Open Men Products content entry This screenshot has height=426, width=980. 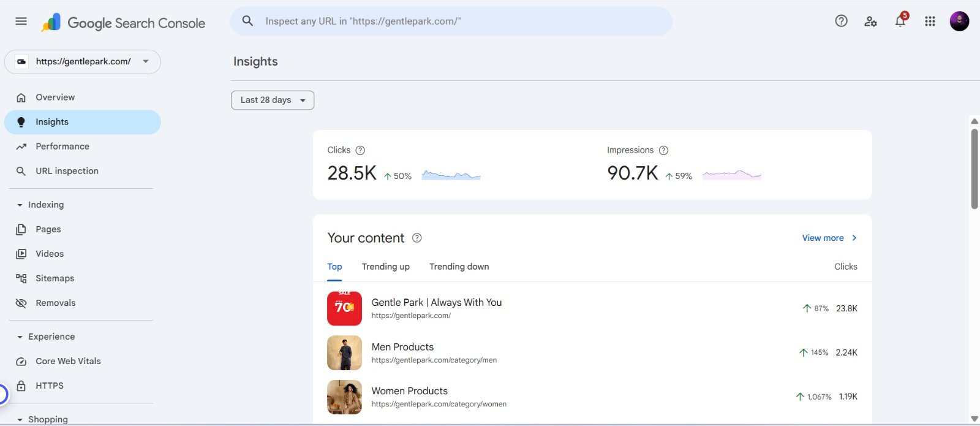click(592, 352)
